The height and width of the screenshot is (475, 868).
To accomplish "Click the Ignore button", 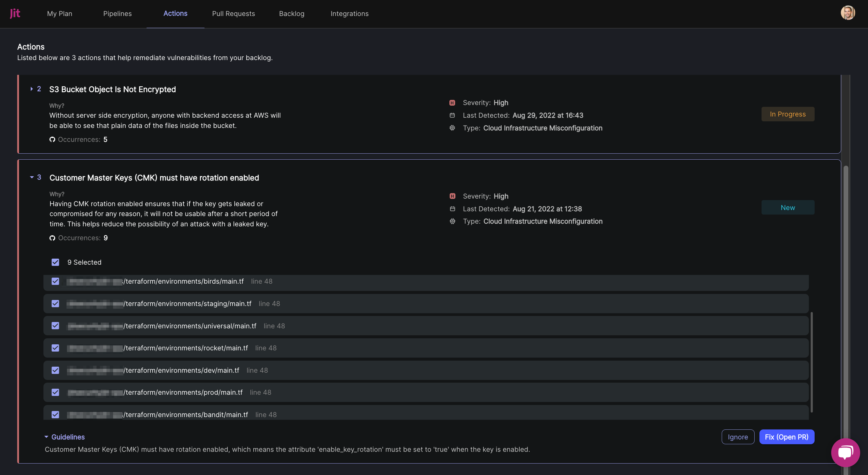I will click(738, 437).
